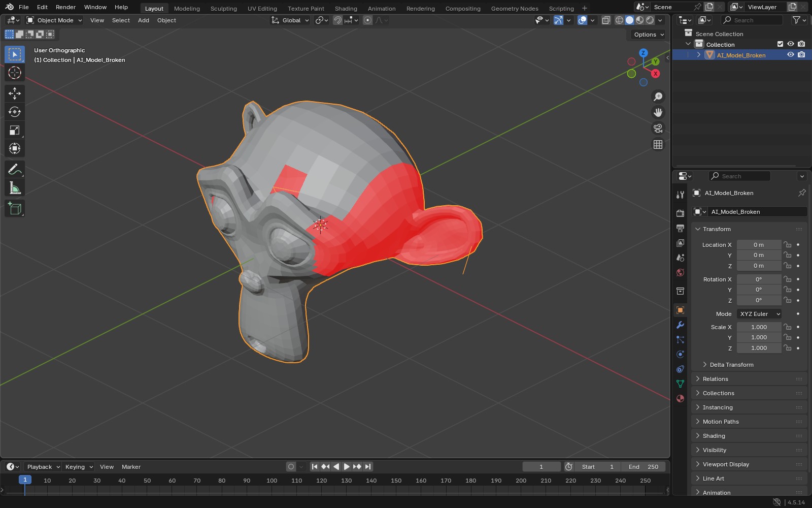Open the Global transform orientation dropdown

point(290,20)
